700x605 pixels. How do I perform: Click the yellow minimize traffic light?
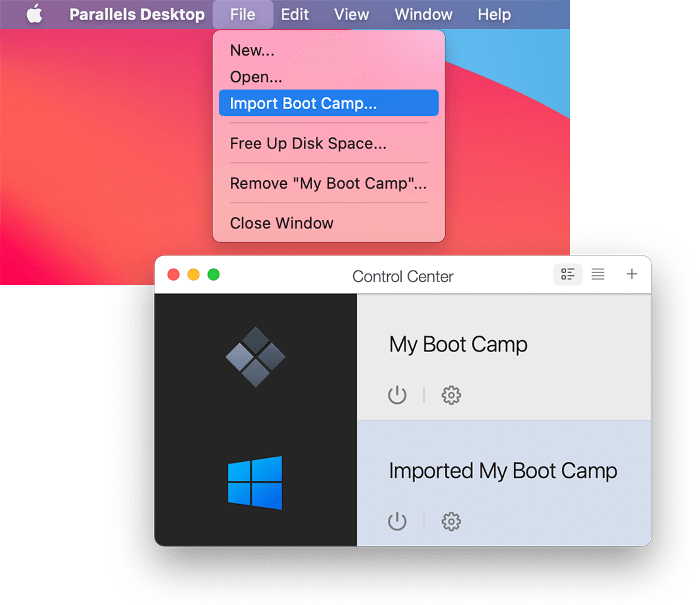[194, 274]
